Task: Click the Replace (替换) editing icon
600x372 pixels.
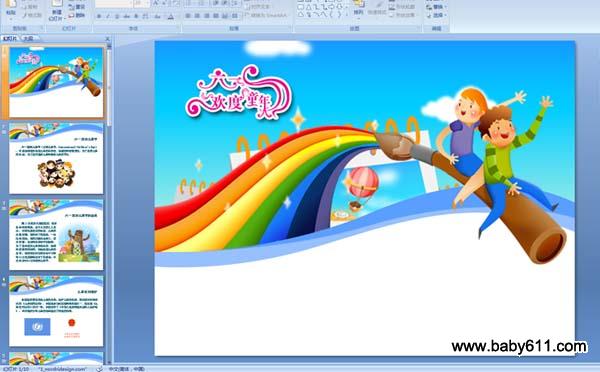Action: pos(437,7)
